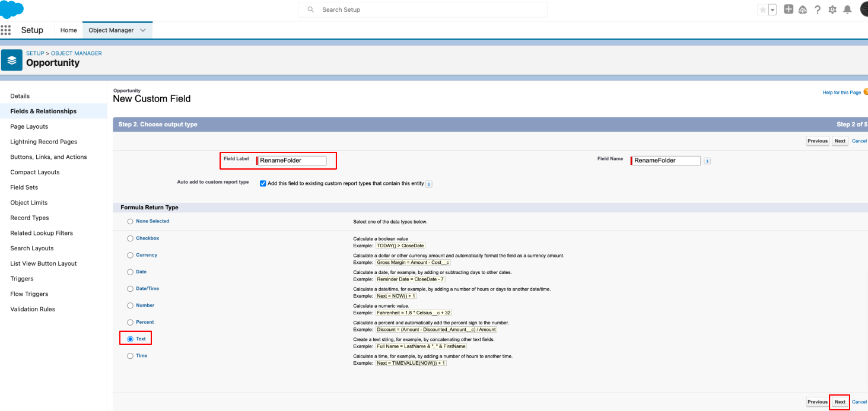Click the SETUP breadcrumb link
Viewport: 868px width, 411px height.
tap(35, 53)
